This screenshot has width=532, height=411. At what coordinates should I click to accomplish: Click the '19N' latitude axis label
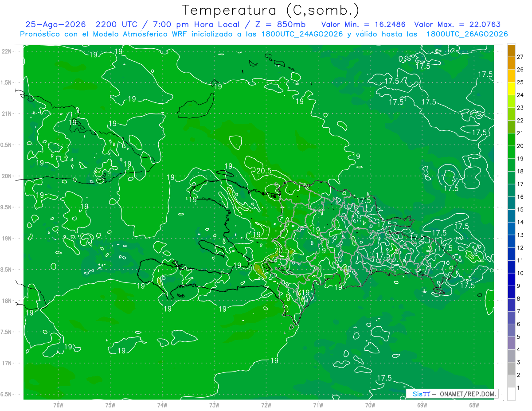(x=6, y=239)
